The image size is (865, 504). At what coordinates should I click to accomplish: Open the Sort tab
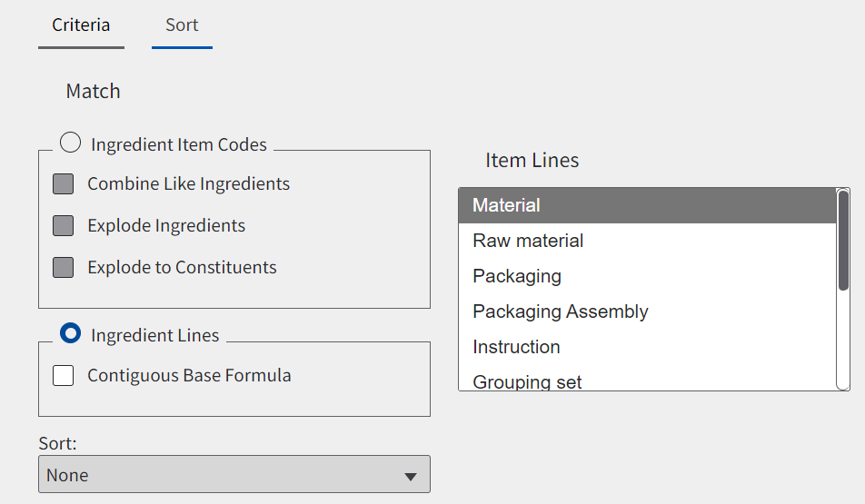[x=182, y=25]
